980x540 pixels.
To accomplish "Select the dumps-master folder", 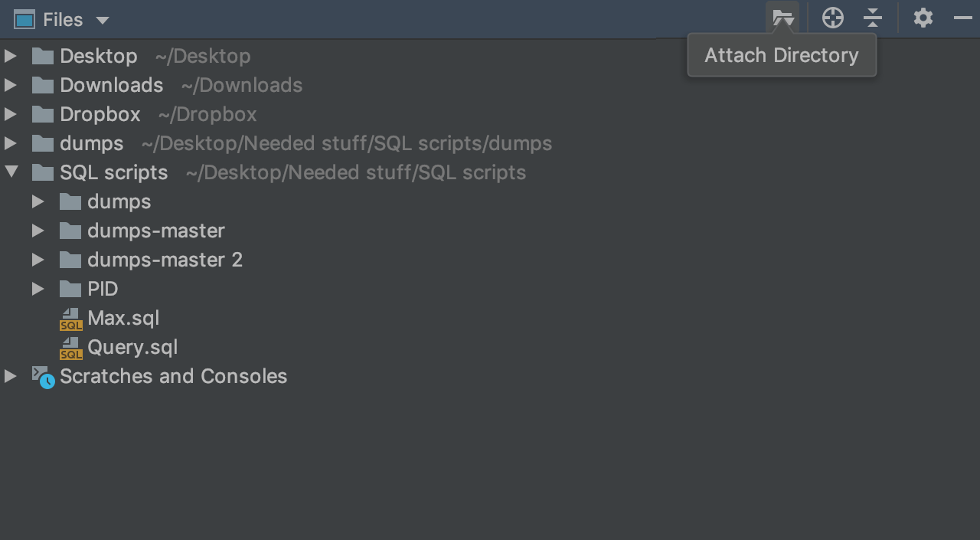I will coord(155,231).
